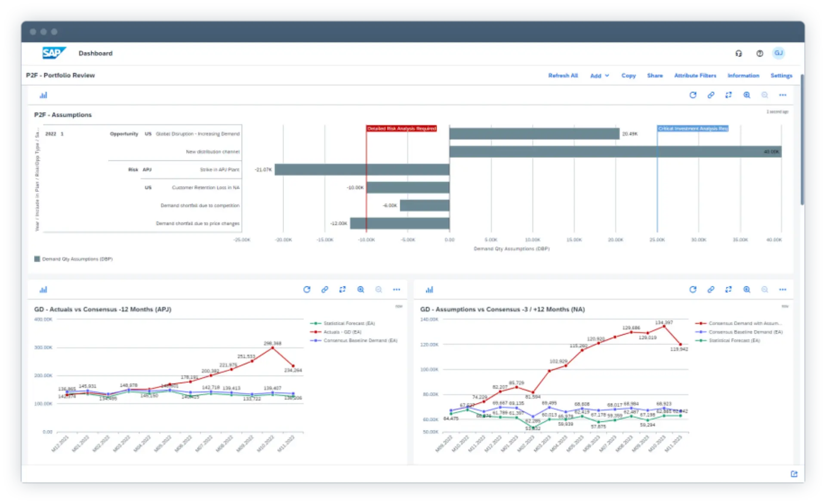Open the ellipsis menu on the GD Assumptions widget
This screenshot has width=826, height=504.
[x=783, y=289]
